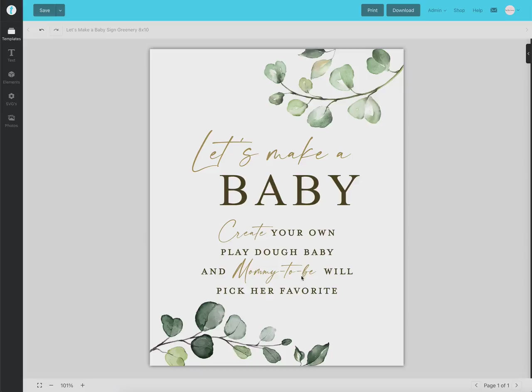Open the Photos panel
Viewport: 532px width, 392px height.
(x=11, y=121)
